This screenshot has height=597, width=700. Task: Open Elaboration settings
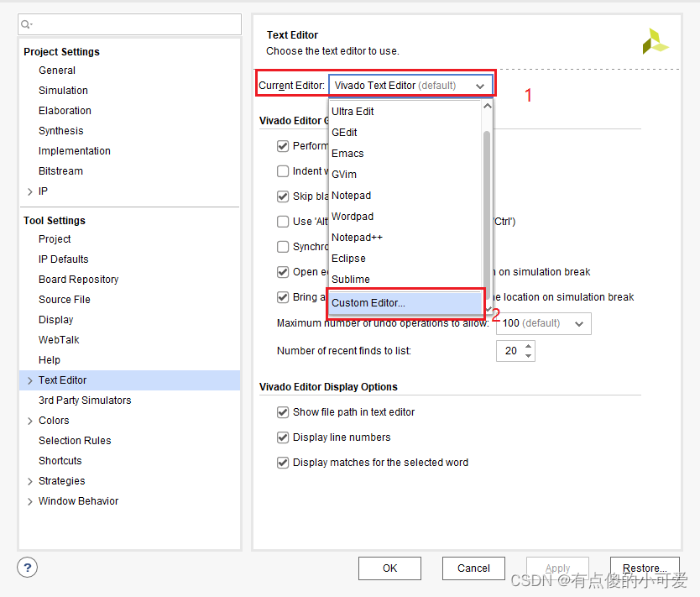click(x=65, y=111)
